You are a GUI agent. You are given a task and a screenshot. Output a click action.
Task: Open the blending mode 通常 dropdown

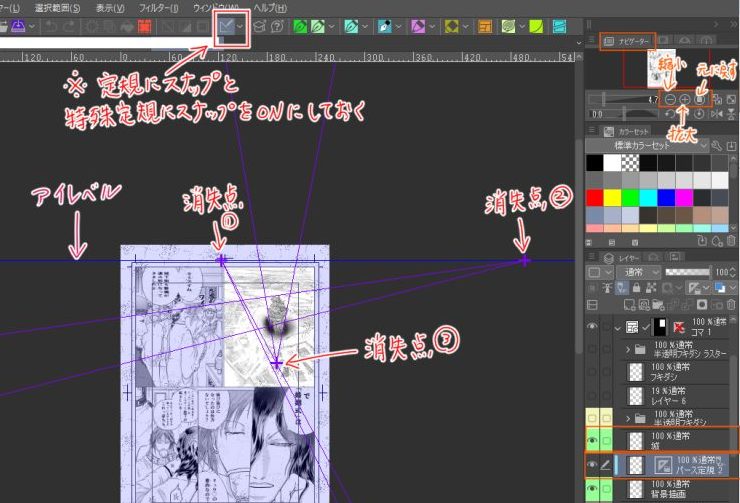(x=638, y=272)
